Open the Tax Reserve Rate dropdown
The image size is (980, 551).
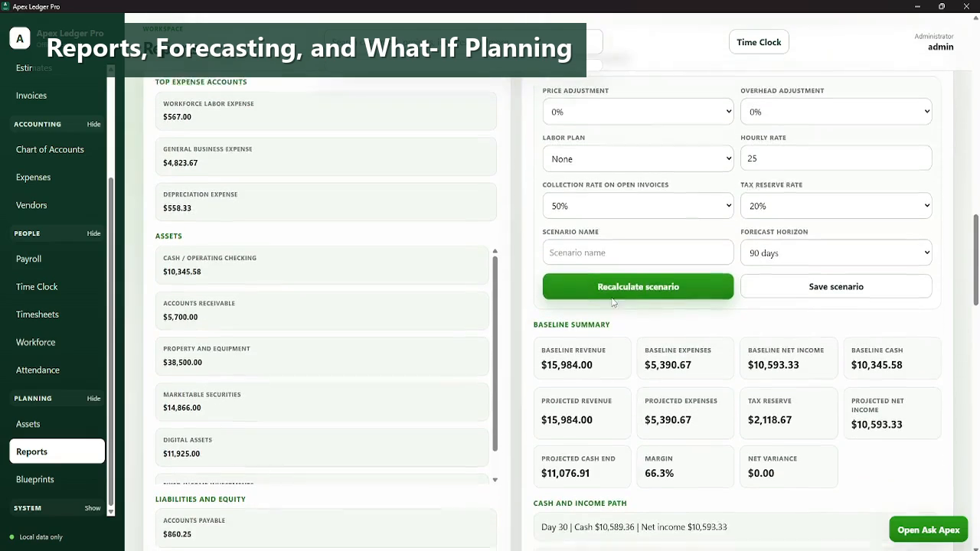click(x=836, y=206)
